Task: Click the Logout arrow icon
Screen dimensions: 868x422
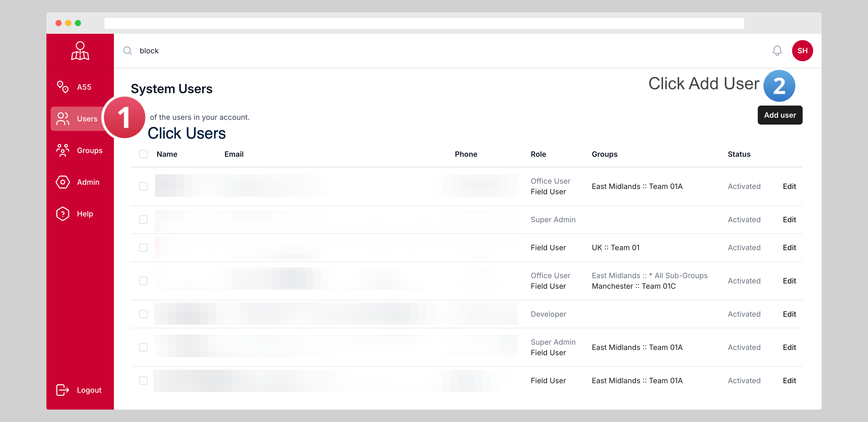Action: click(x=63, y=390)
